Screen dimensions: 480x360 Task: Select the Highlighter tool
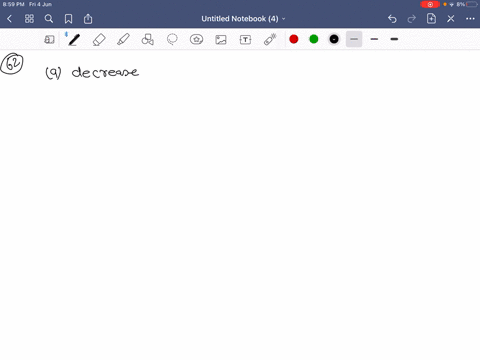123,40
